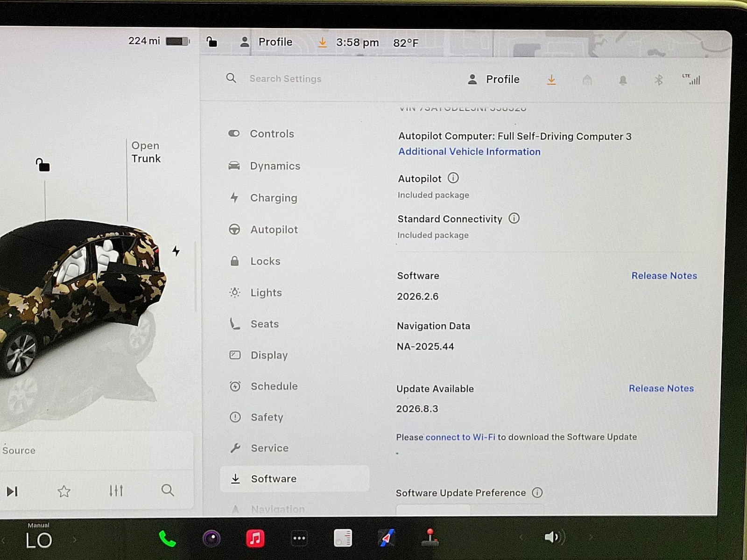Tap Autopilot Computer hardware text
Viewport: 747px width, 560px height.
click(514, 136)
